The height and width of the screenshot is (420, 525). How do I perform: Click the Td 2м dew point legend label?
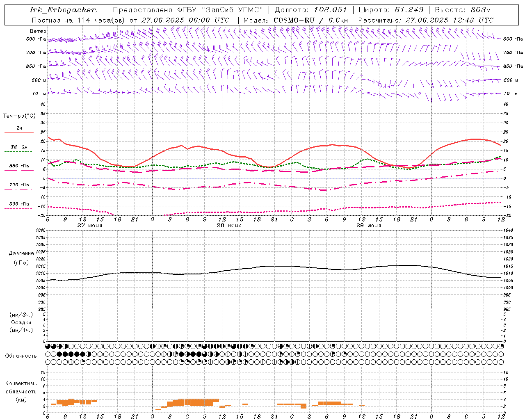(19, 147)
